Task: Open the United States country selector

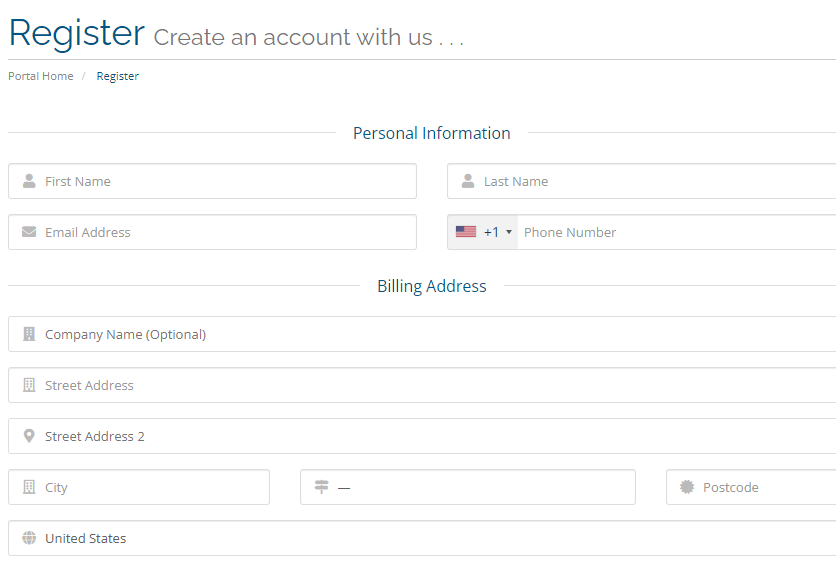Action: [x=422, y=538]
